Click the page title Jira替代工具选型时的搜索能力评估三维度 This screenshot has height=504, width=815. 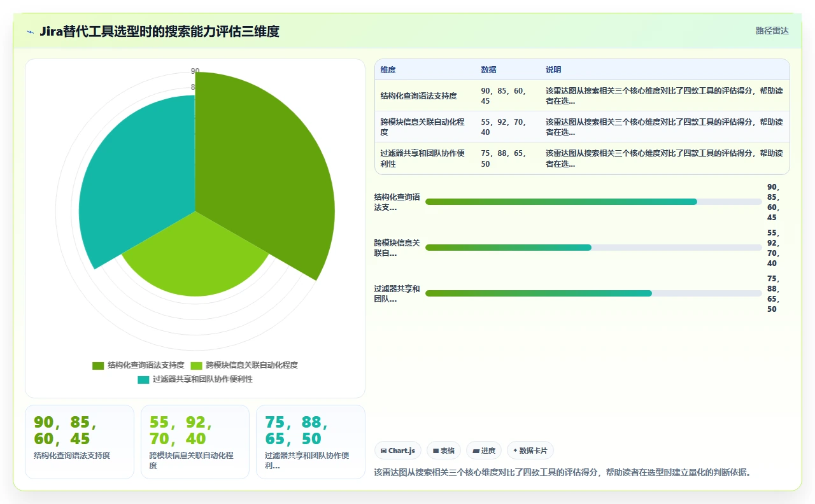(x=159, y=31)
